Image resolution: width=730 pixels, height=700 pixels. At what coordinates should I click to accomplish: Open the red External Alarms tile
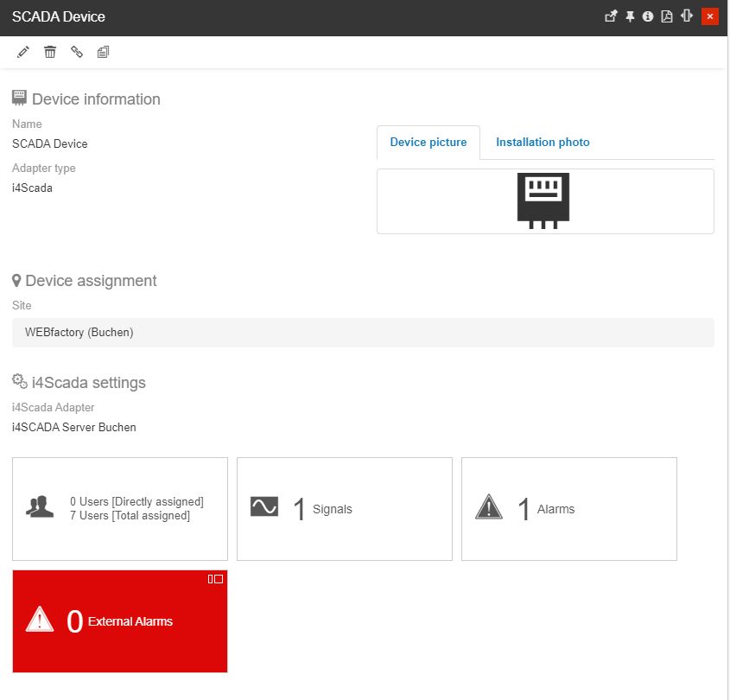(x=120, y=621)
